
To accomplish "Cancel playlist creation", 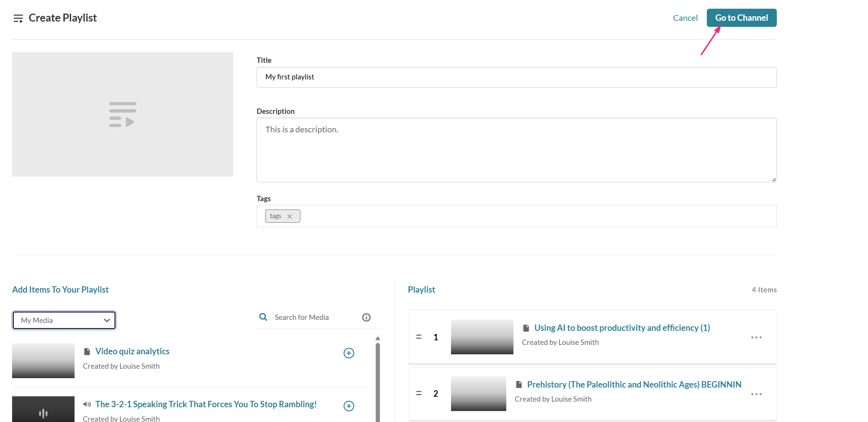I will (685, 18).
